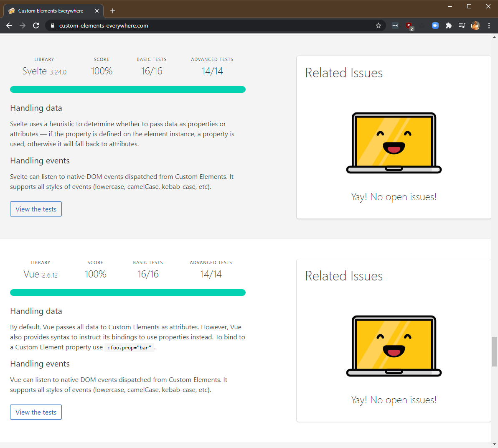Go back to previous page
498x448 pixels.
(x=9, y=26)
